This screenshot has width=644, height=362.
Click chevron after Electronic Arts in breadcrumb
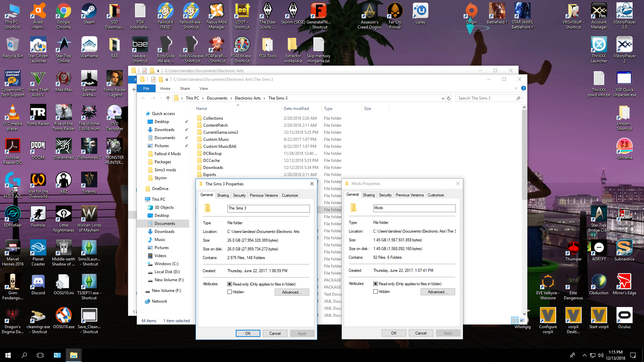pos(264,98)
